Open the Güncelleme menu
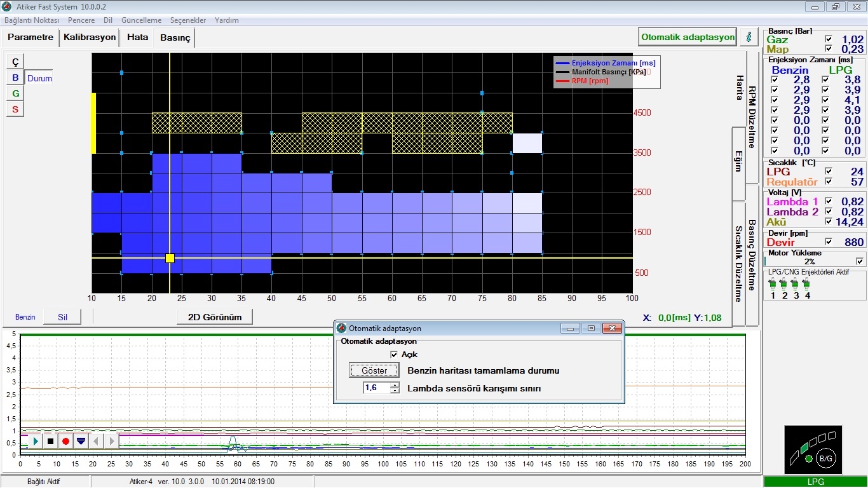 click(x=141, y=20)
